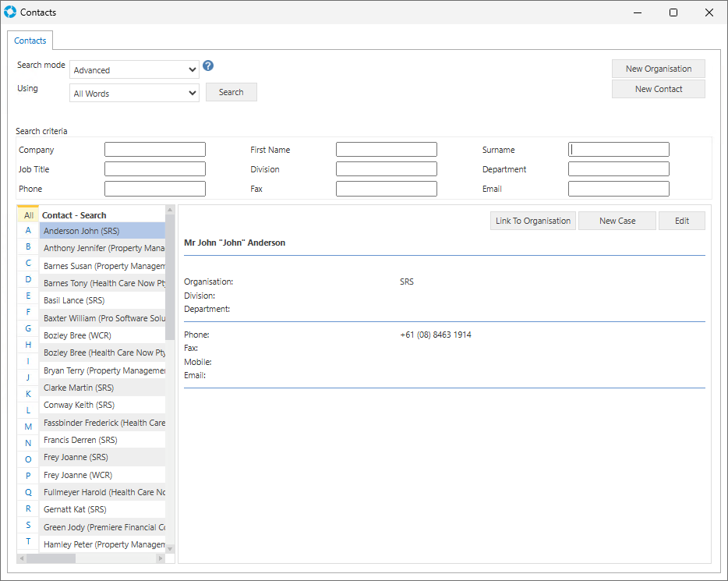Click the New Contact button

click(x=658, y=89)
